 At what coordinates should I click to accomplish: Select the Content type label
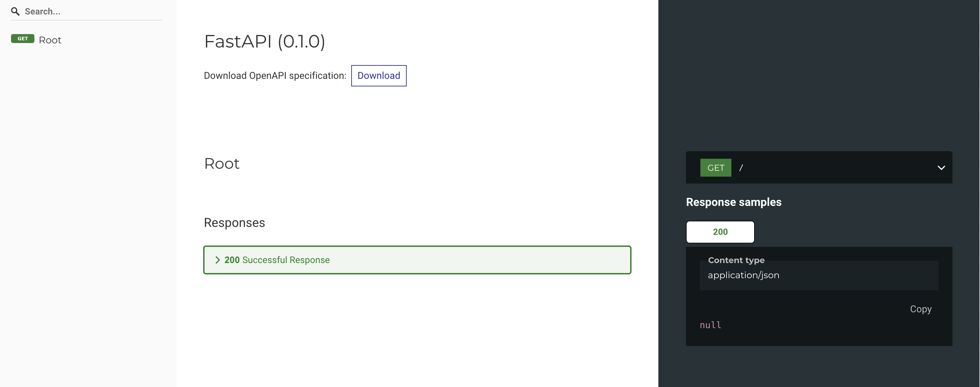click(x=736, y=260)
